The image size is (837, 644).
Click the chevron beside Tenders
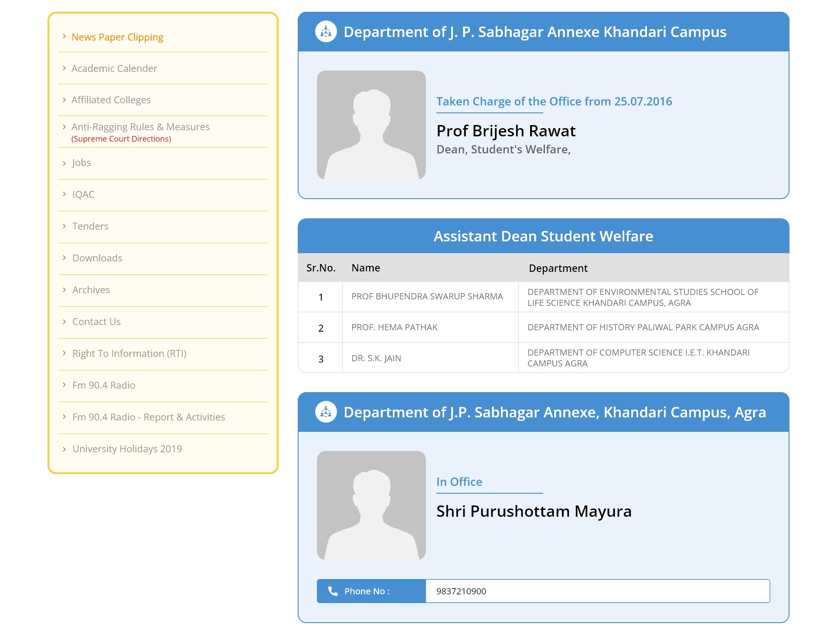click(65, 226)
